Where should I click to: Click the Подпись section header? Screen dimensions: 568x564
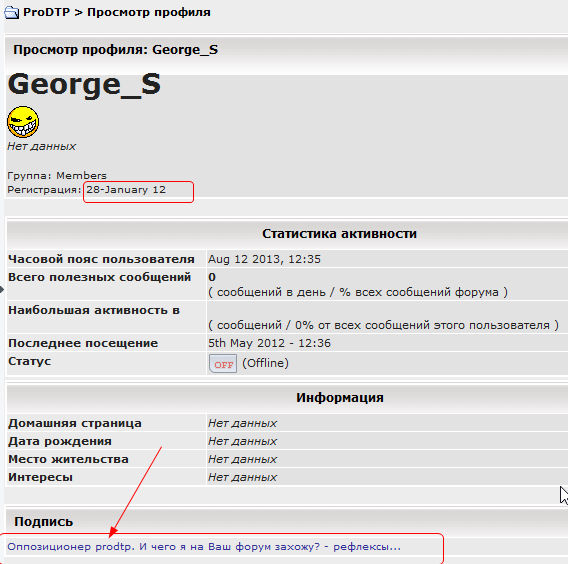tap(43, 522)
